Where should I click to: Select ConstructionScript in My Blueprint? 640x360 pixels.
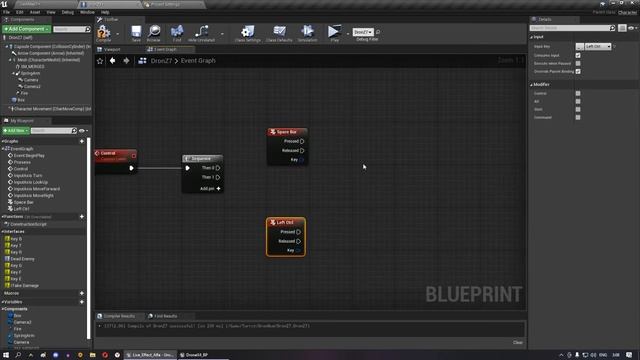point(28,224)
